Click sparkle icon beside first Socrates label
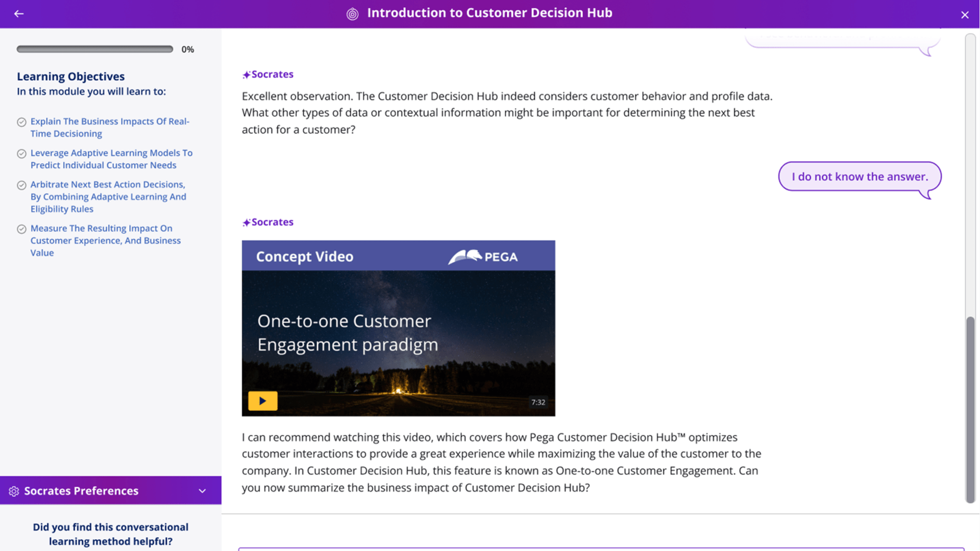This screenshot has width=980, height=551. coord(246,75)
